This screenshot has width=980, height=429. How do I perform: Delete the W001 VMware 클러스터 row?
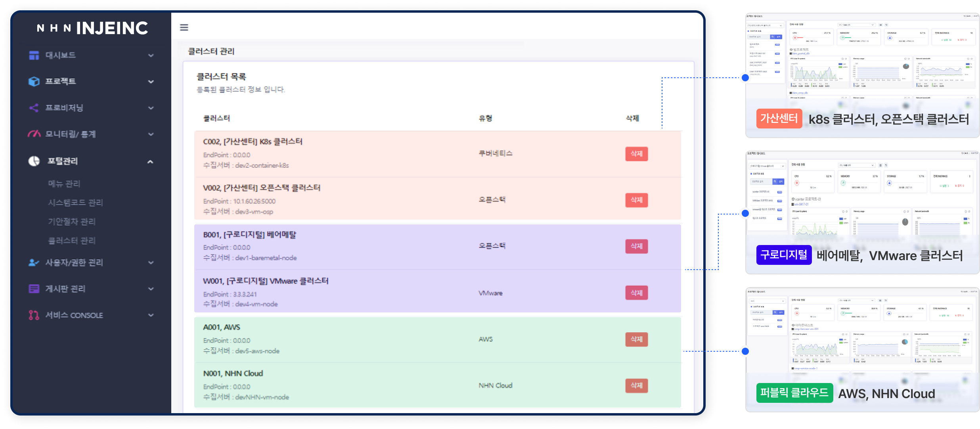[637, 293]
